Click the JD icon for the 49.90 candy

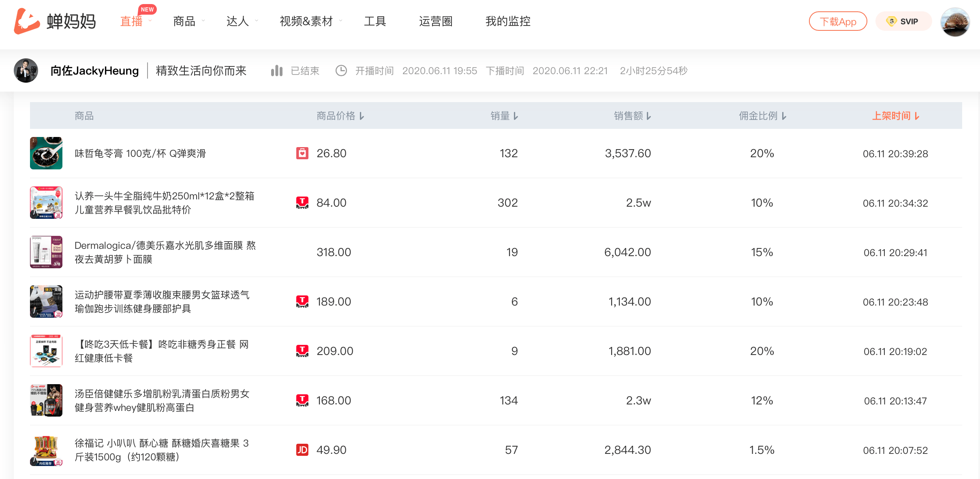click(x=302, y=450)
